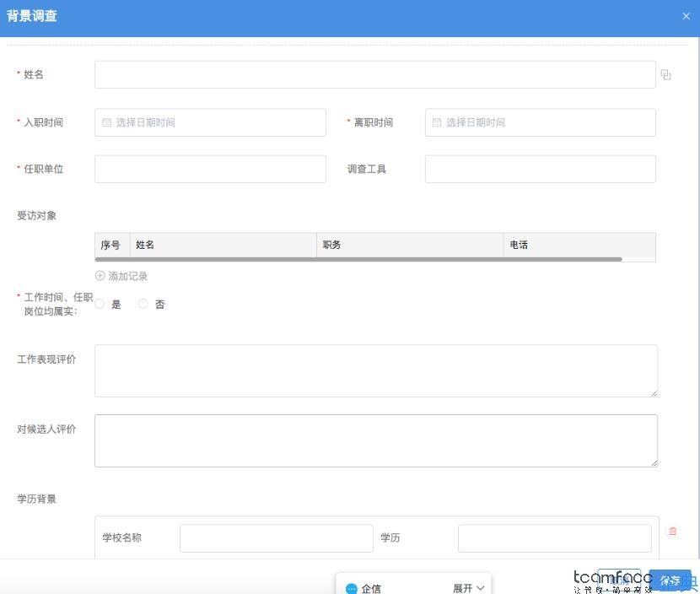700x594 pixels.
Task: Click the 序号 column header
Action: [x=112, y=245]
